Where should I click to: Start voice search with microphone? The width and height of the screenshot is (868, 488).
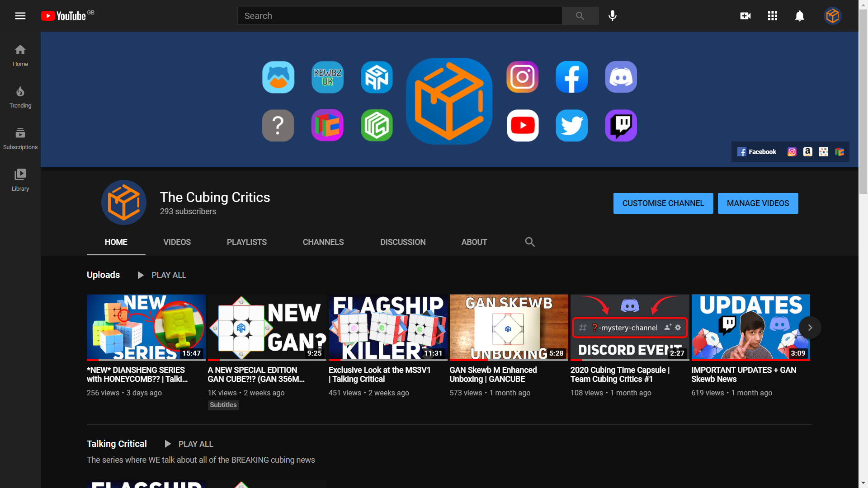(x=613, y=16)
